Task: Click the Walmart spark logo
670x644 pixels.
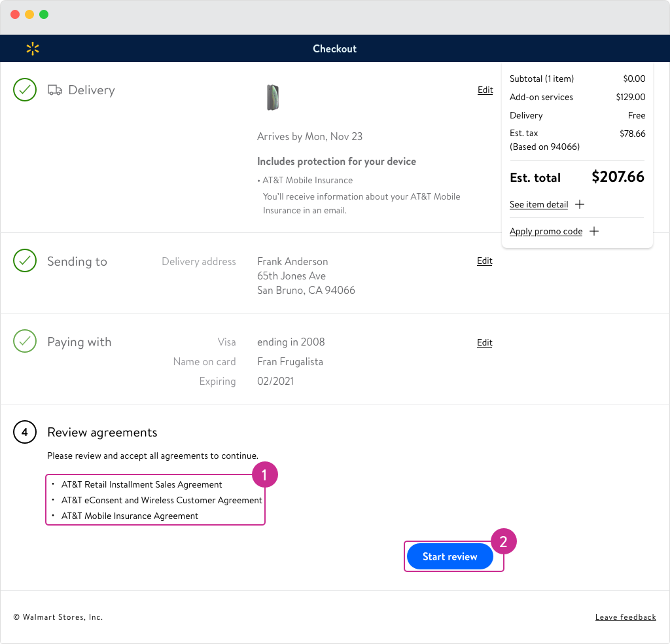Action: point(33,48)
